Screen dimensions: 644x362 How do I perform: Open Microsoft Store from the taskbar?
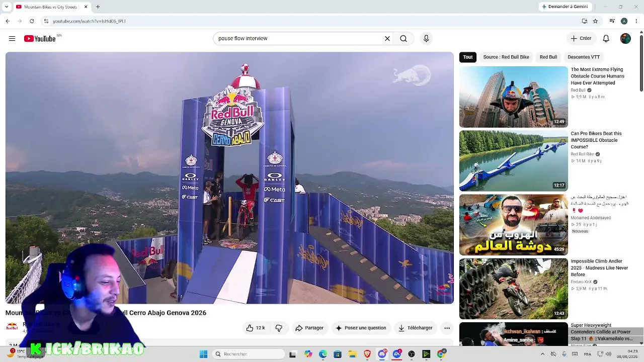pyautogui.click(x=338, y=354)
